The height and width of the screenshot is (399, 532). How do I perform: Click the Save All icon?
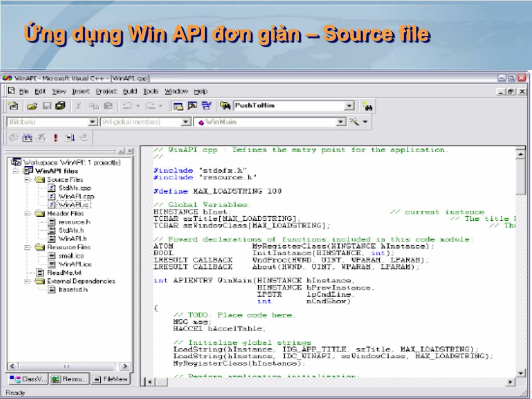(60, 106)
